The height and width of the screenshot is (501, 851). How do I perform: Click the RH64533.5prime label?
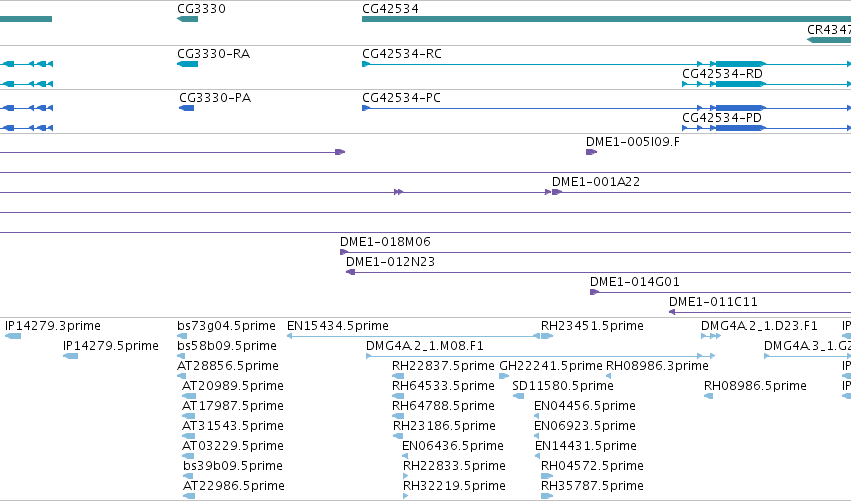coord(443,386)
